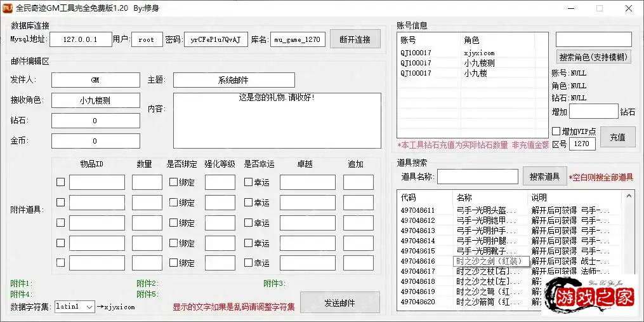
Task: Click the 搜索道具 search item button
Action: pos(544,177)
